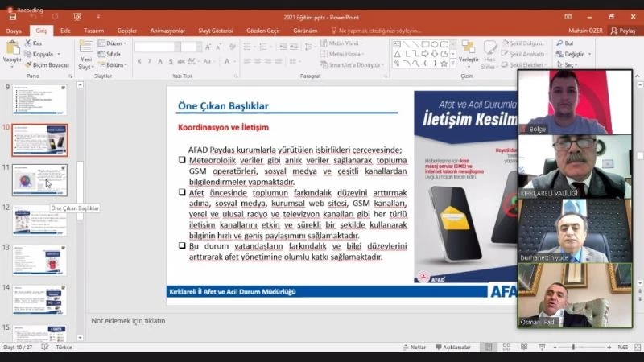The height and width of the screenshot is (362, 644).
Task: Open the Bölüm section dropdown
Action: point(114,65)
